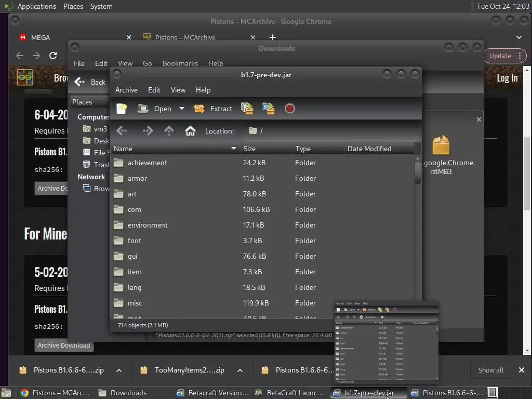Screen dimensions: 532x399
Task: Open archive manager View menu
Action: 178,90
